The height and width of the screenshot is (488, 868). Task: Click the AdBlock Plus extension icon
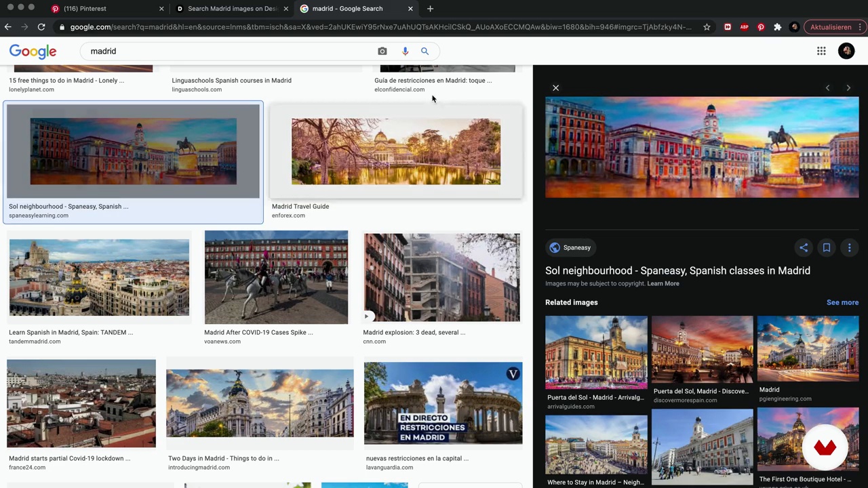click(744, 27)
